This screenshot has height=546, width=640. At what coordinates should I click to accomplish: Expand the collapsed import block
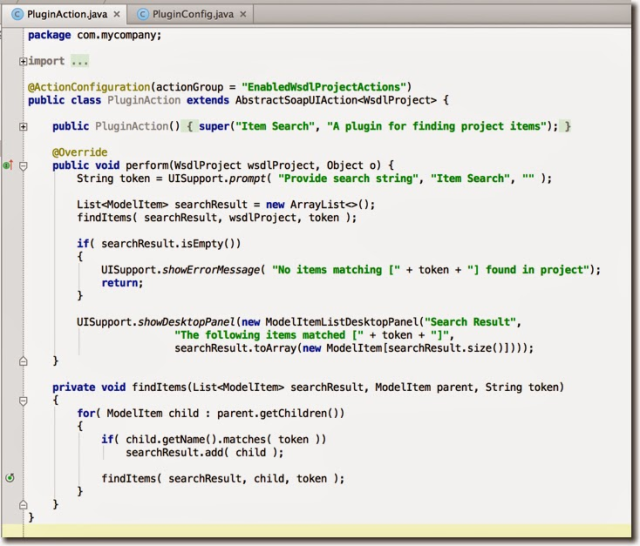pyautogui.click(x=23, y=61)
